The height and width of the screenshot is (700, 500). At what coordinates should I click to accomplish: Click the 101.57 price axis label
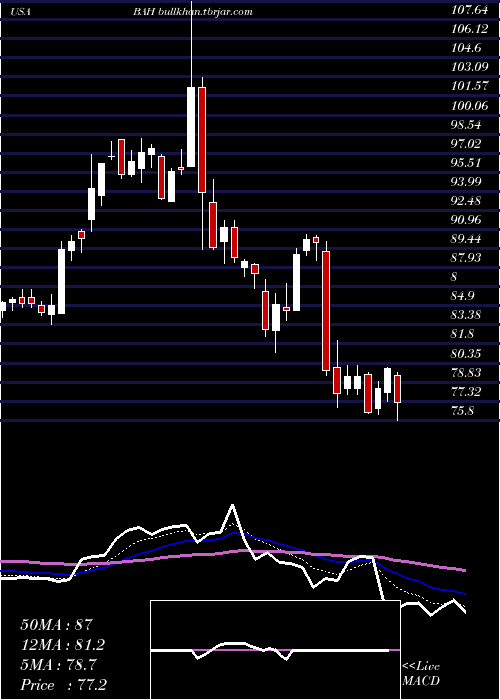[470, 86]
